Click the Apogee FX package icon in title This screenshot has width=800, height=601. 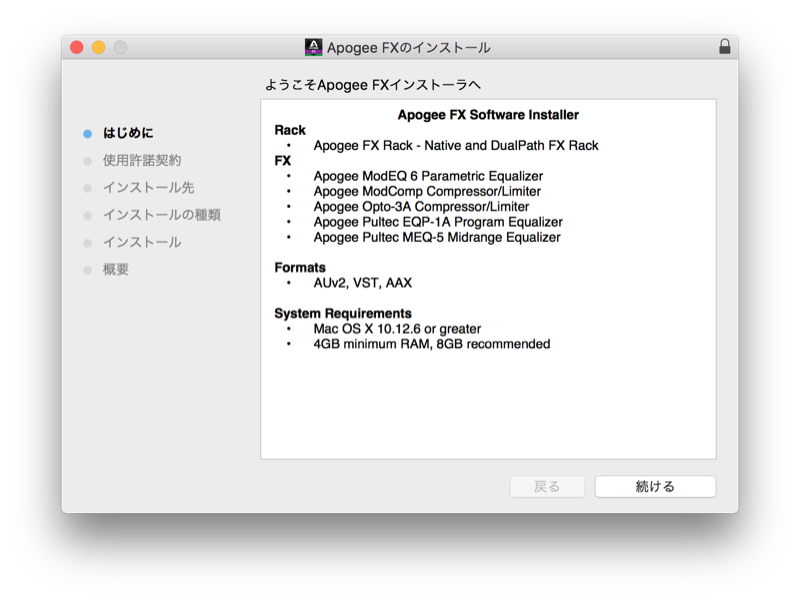[x=313, y=47]
